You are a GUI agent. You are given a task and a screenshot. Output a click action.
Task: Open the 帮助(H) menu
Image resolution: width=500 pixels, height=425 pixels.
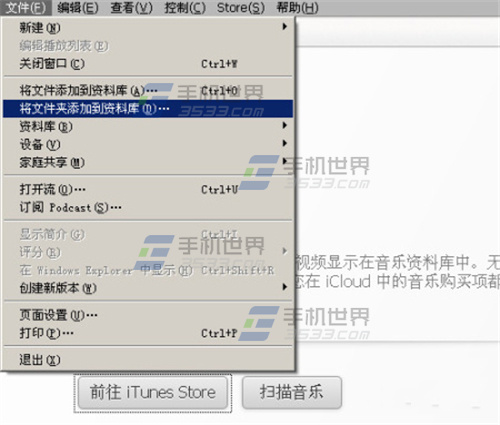297,8
